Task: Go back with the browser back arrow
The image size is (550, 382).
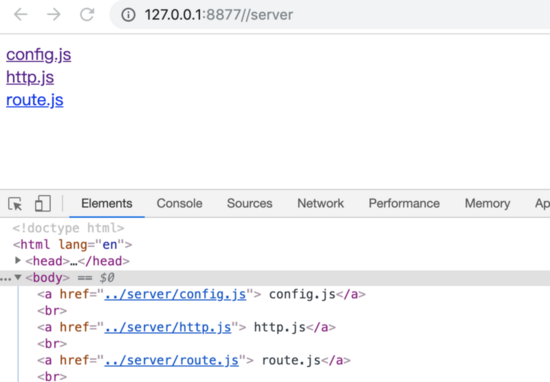Action: 20,14
